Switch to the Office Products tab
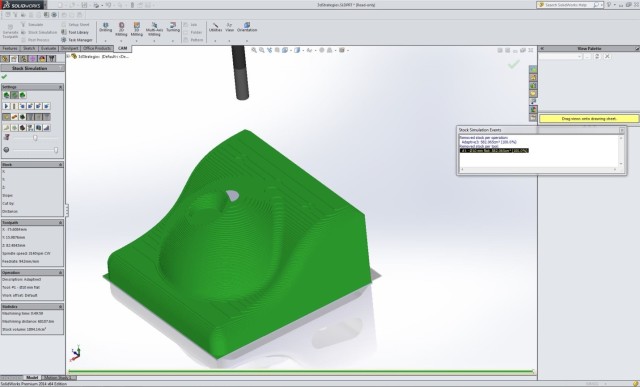The height and width of the screenshot is (387, 640). [x=97, y=48]
